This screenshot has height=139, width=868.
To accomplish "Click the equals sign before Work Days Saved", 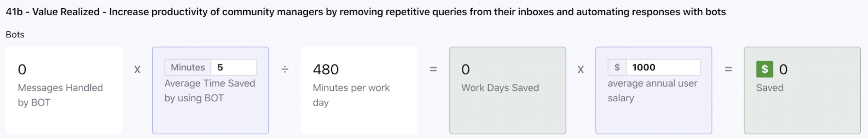I will point(433,69).
